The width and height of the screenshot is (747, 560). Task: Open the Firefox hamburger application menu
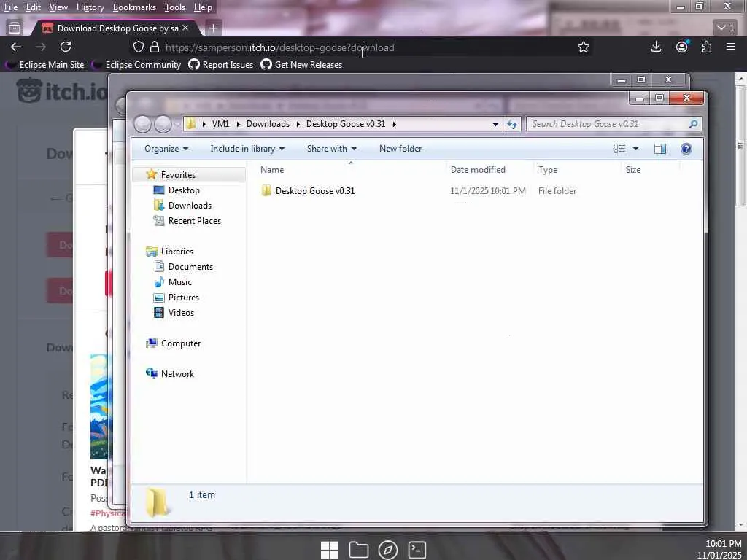(731, 47)
